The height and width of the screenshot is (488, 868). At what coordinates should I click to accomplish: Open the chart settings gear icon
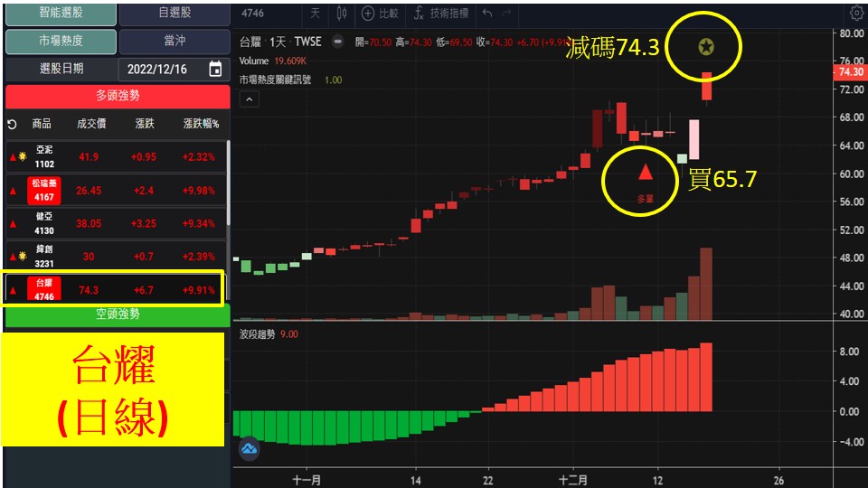(856, 13)
